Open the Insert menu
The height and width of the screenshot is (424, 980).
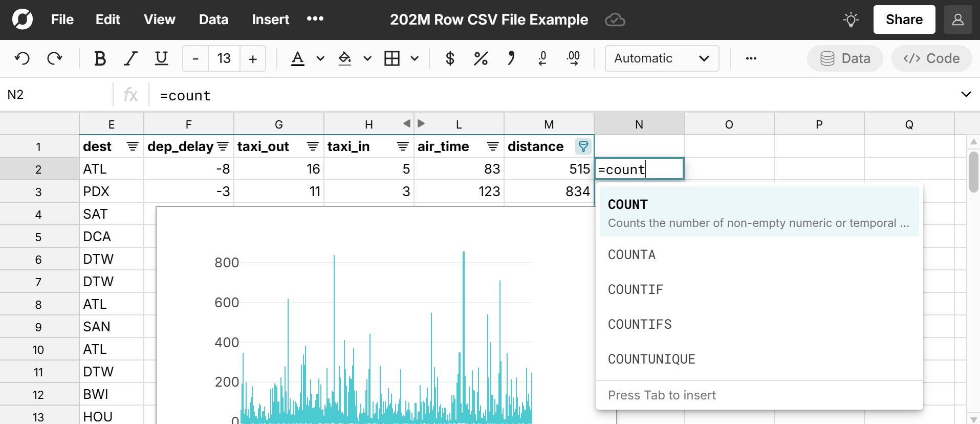tap(270, 19)
